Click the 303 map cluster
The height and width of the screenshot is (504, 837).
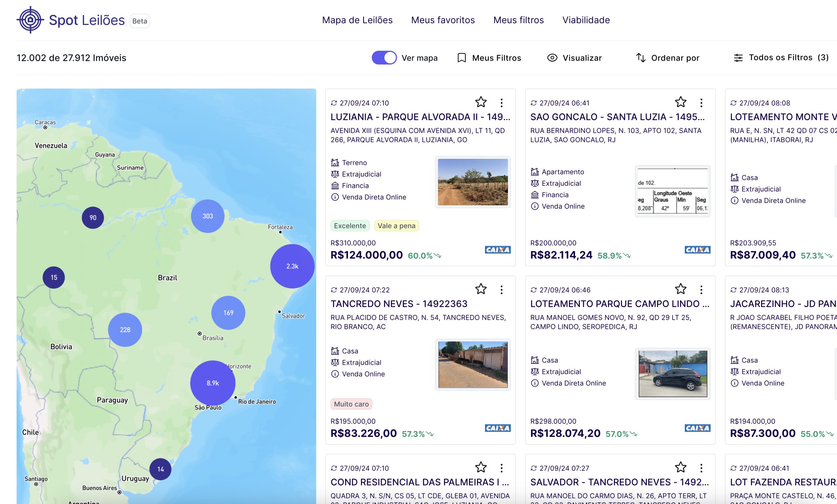click(x=208, y=216)
